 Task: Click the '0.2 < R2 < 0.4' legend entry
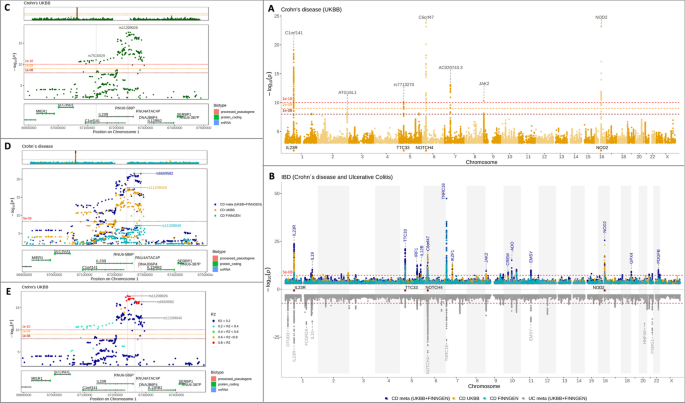coord(228,326)
